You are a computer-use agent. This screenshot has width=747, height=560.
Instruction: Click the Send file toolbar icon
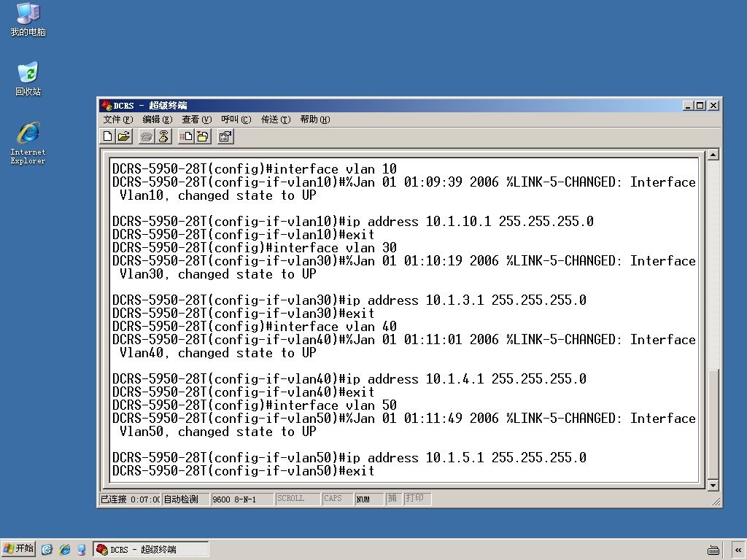point(186,136)
